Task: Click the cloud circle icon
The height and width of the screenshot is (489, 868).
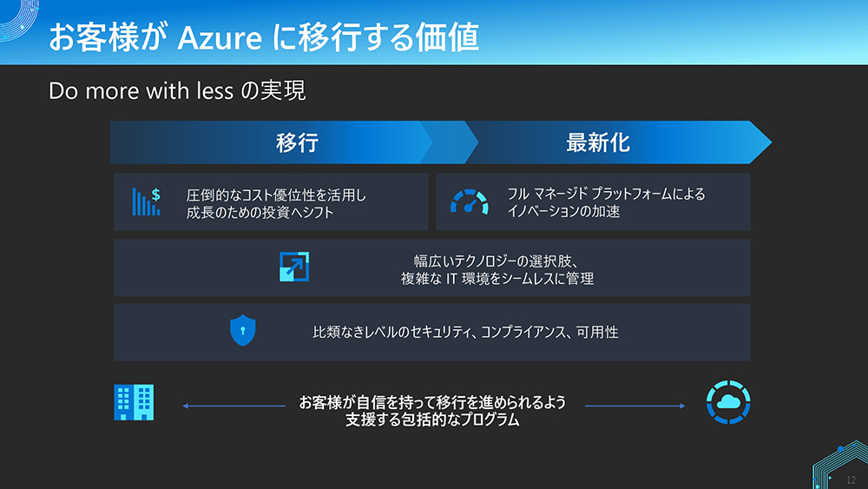Action: [x=729, y=402]
